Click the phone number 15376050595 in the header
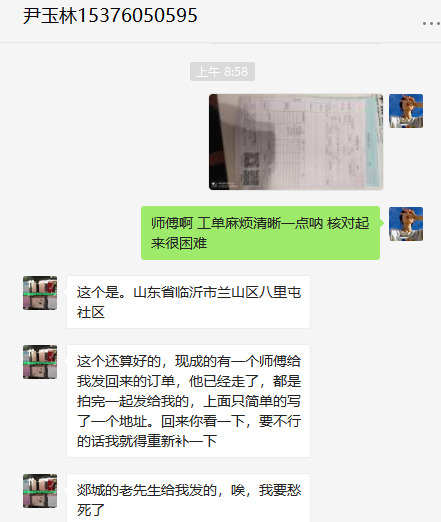Screen dimensions: 441x522 [x=138, y=16]
